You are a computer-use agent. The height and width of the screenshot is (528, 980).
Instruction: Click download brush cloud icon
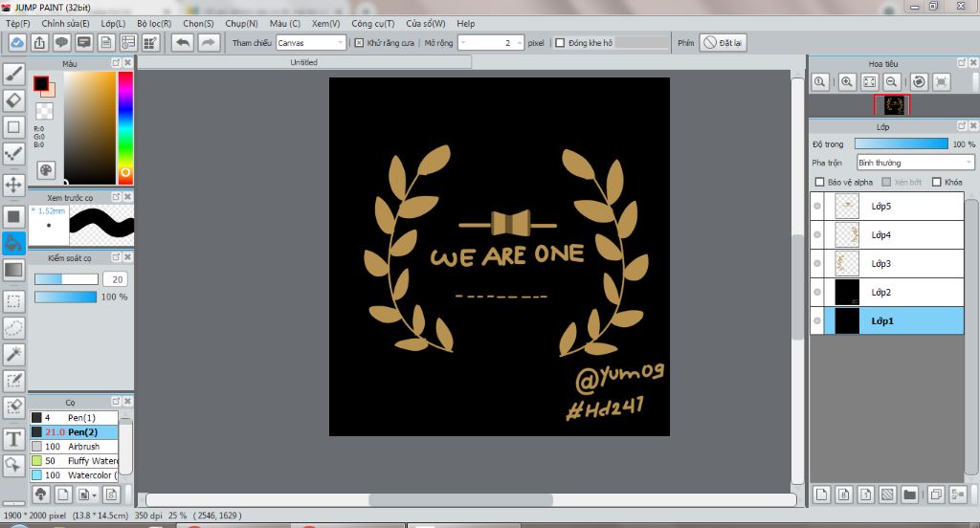click(40, 495)
